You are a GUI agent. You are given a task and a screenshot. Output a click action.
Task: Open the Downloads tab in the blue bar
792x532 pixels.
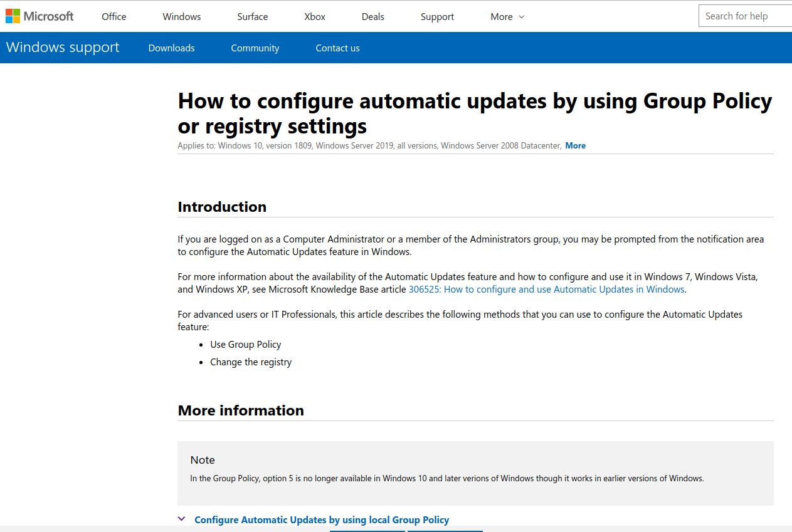pos(171,48)
